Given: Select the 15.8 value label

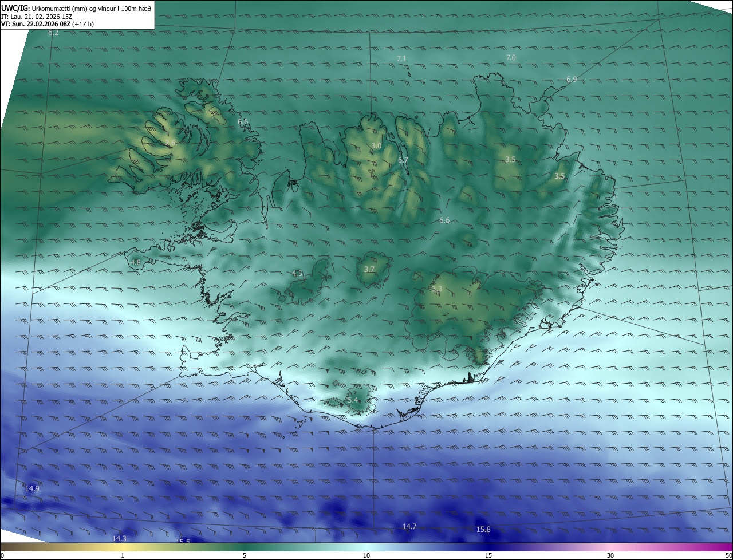Looking at the screenshot, I should pos(484,529).
